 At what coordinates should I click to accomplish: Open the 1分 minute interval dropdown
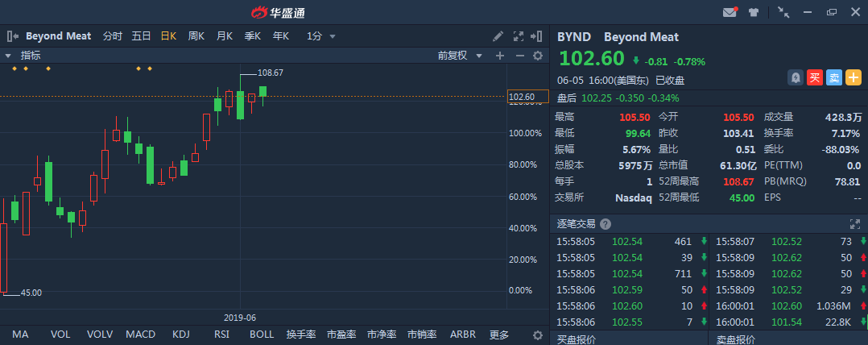point(321,36)
